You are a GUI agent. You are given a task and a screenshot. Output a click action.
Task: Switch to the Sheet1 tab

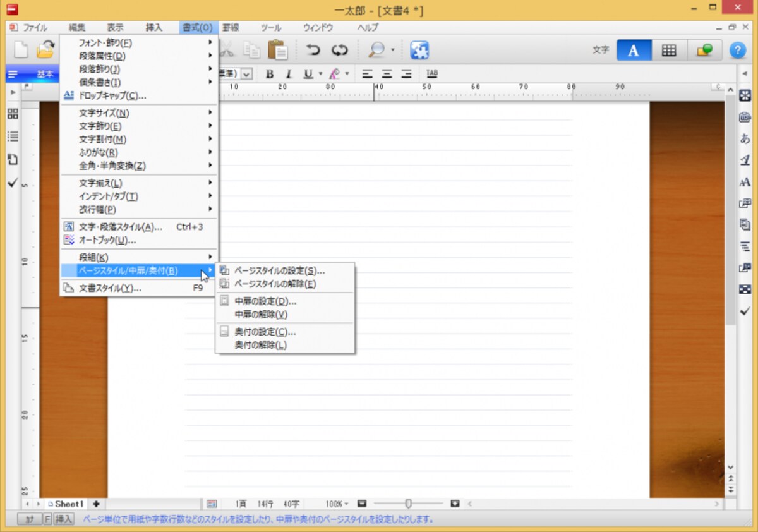point(66,504)
